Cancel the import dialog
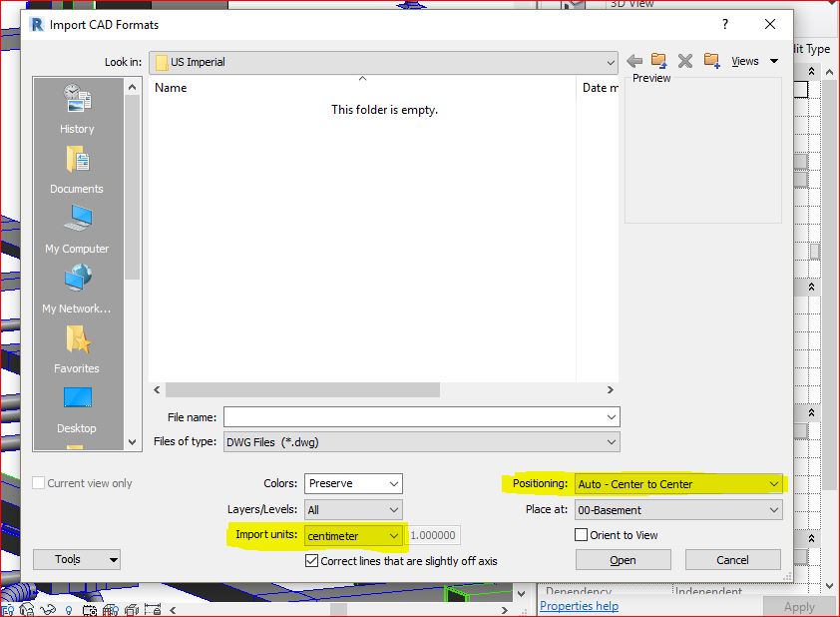Image resolution: width=840 pixels, height=617 pixels. (733, 560)
